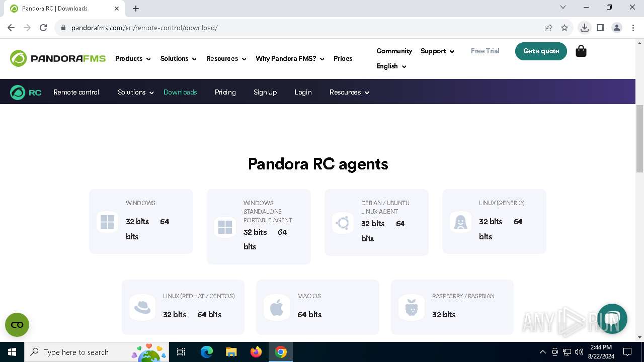Launch Microsoft Edge from the taskbar
This screenshot has height=362, width=644.
pos(207,352)
